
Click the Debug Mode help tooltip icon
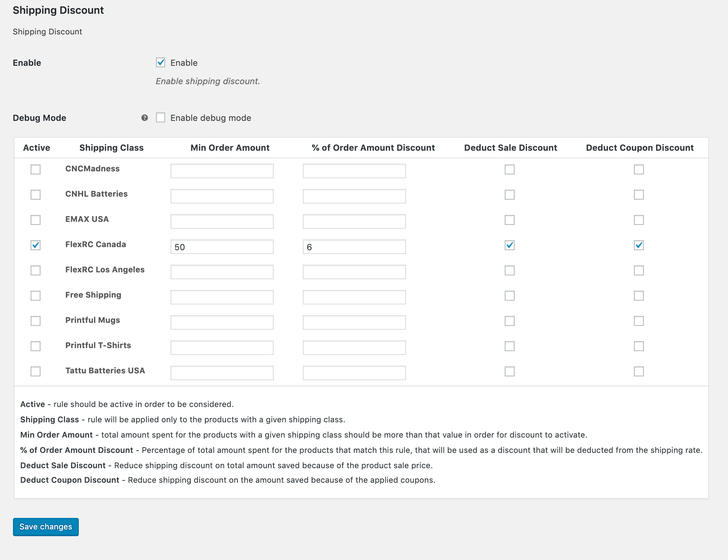point(145,118)
